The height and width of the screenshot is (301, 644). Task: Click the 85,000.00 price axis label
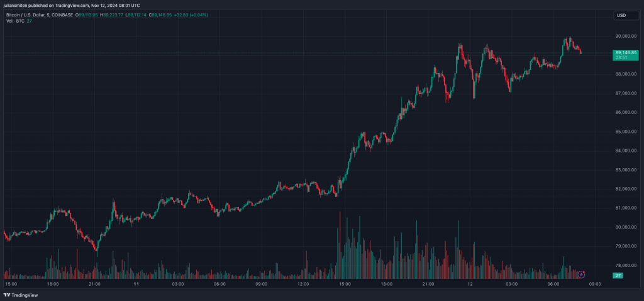626,132
